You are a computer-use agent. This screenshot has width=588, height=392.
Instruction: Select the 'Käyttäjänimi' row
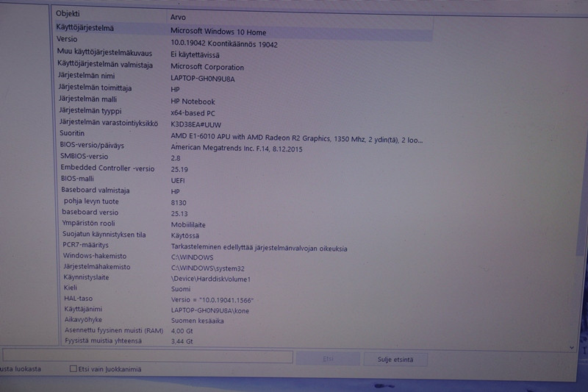[83, 309]
